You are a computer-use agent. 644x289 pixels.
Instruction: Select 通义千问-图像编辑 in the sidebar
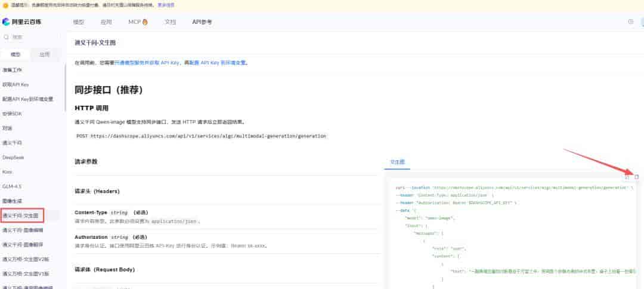(x=23, y=230)
